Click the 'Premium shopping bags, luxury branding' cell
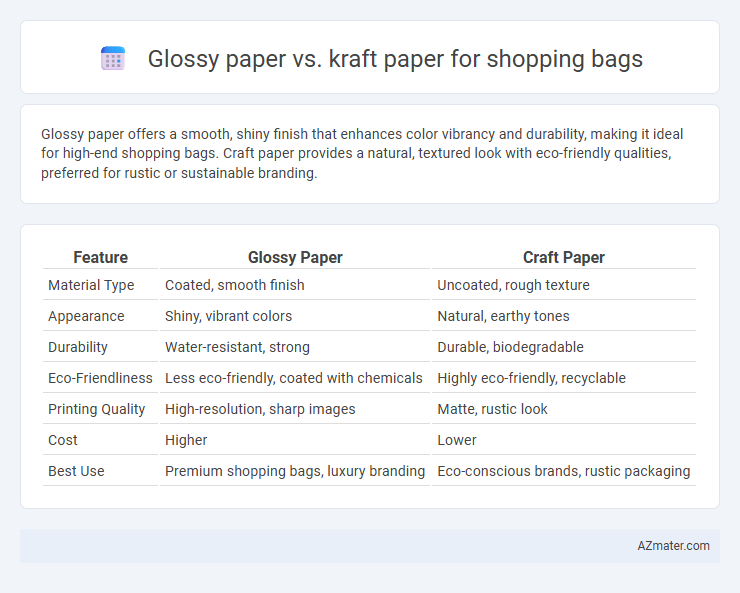The width and height of the screenshot is (740, 593). (295, 471)
